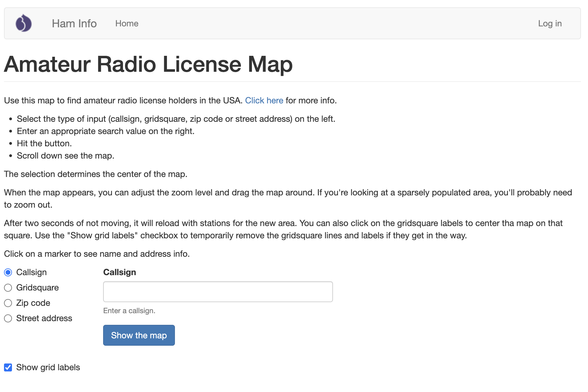Click the Ham Info logo icon
The height and width of the screenshot is (392, 588).
pos(24,23)
